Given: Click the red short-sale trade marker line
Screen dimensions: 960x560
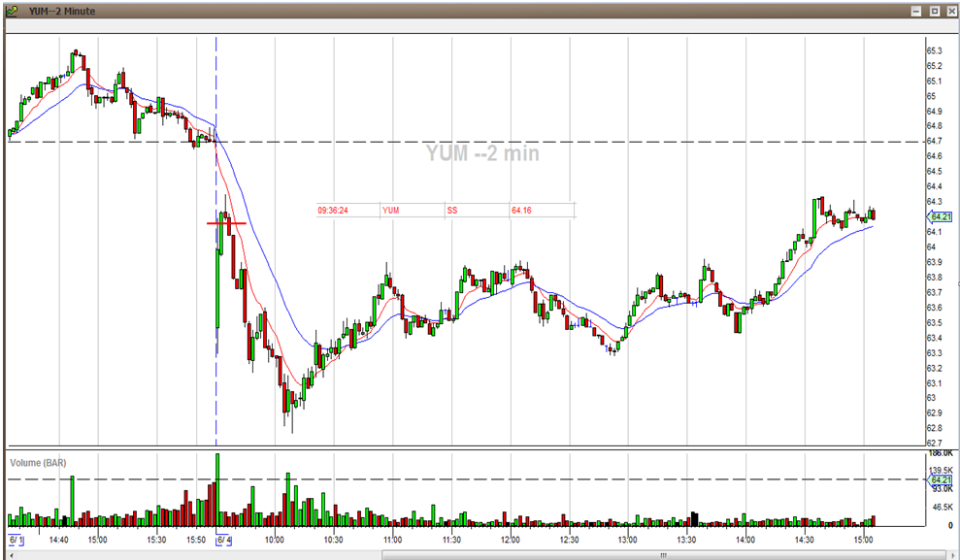Looking at the screenshot, I should click(226, 223).
